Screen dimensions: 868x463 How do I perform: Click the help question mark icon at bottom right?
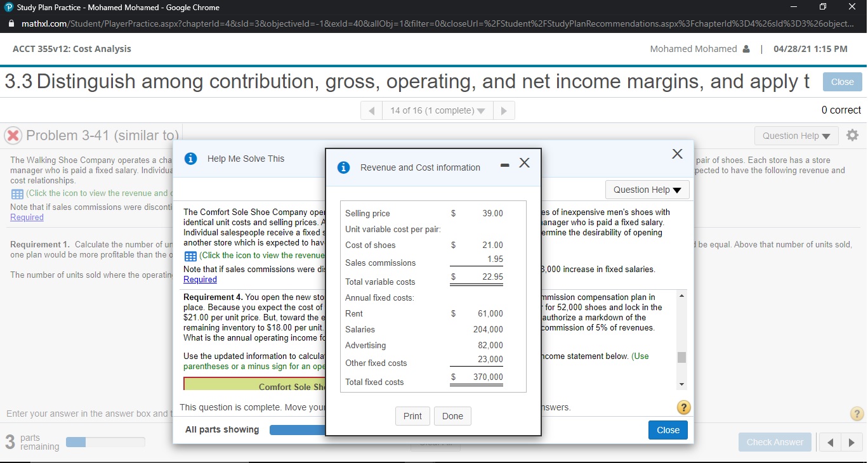click(857, 414)
